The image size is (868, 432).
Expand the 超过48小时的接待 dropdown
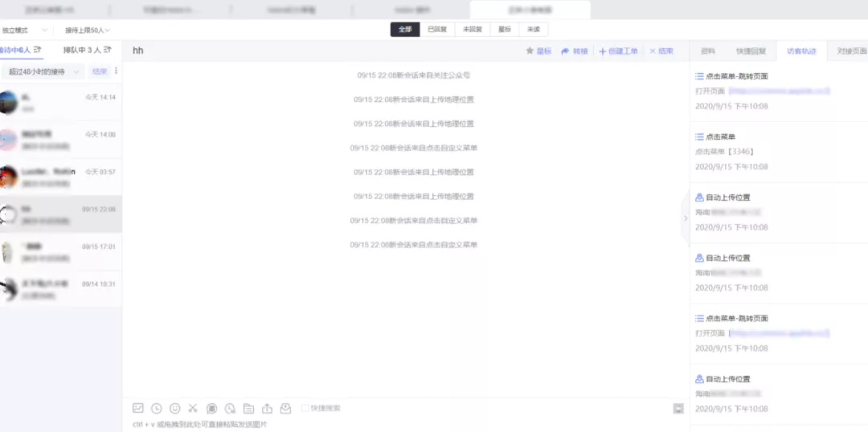point(43,71)
